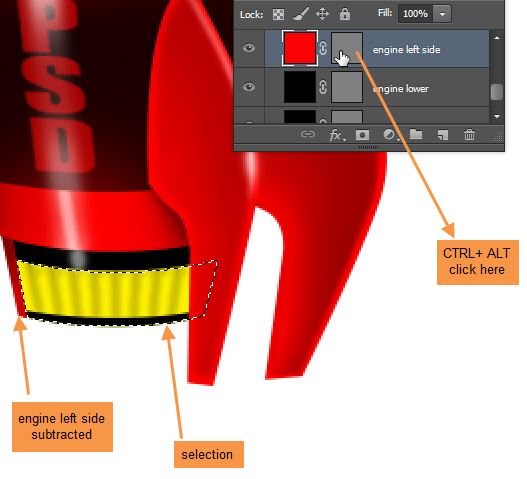Hide the engine lower layer
The image size is (527, 479).
tap(249, 87)
